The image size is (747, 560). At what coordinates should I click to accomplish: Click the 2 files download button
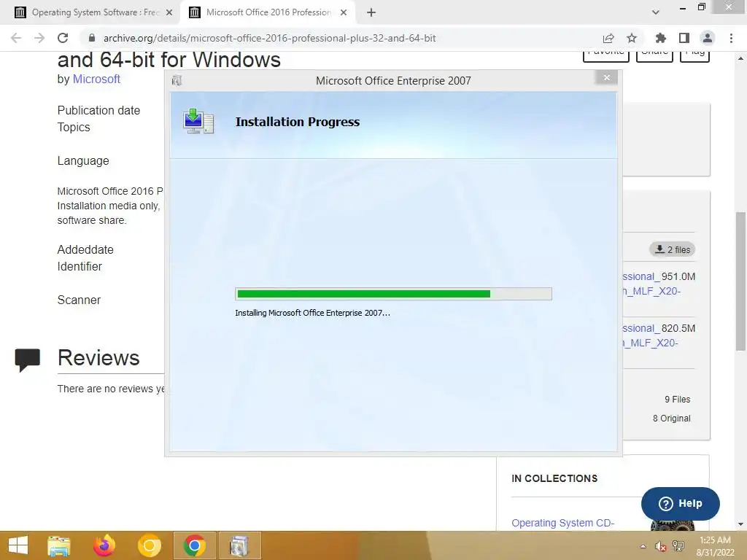(x=672, y=249)
